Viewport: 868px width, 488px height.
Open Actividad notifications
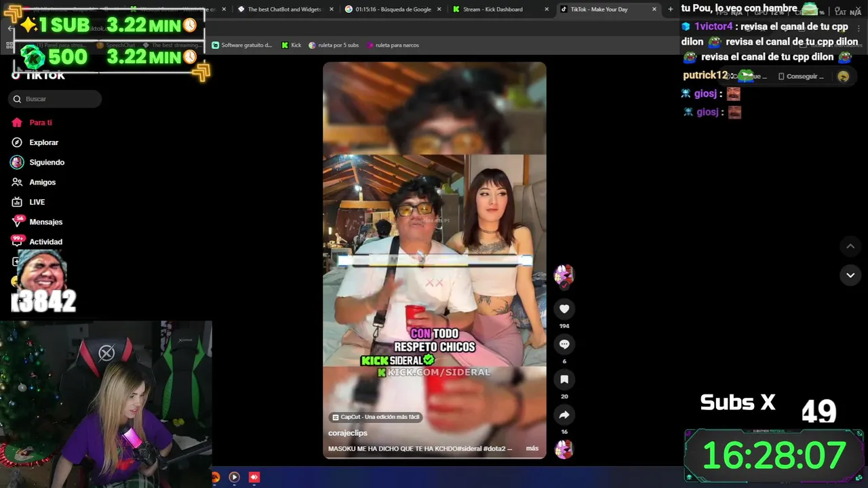click(37, 241)
